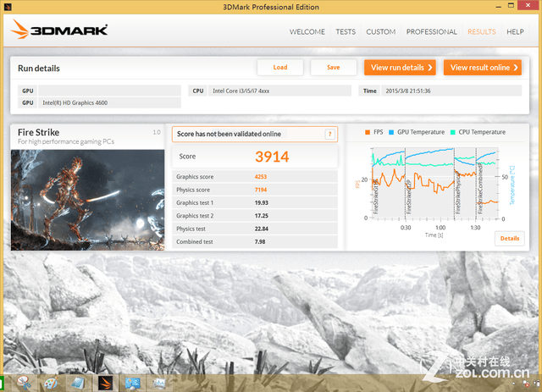Viewport: 542px width, 392px height.
Task: Open the performance monitor taskbar icon
Action: point(159,383)
